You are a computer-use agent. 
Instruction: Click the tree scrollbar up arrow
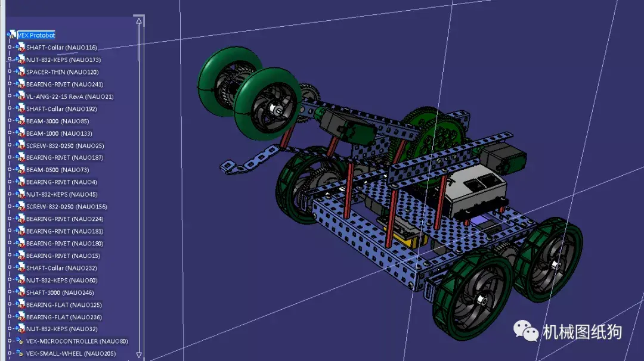[139, 20]
